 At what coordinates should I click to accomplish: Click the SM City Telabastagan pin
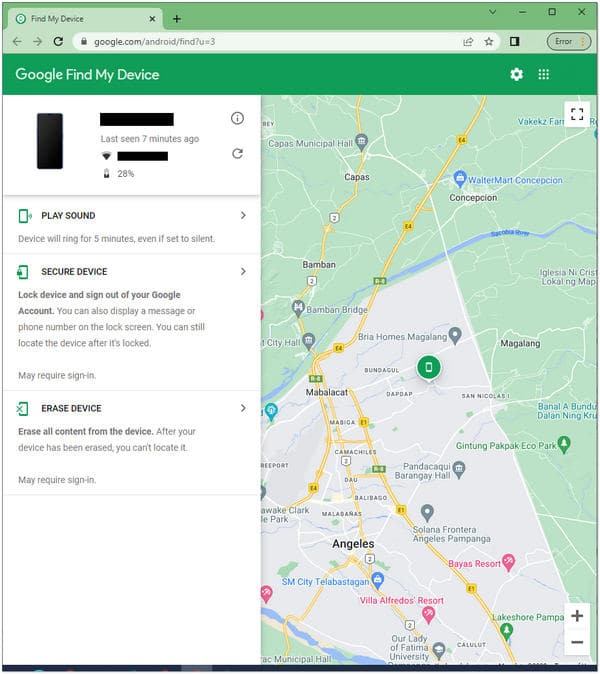tap(378, 580)
